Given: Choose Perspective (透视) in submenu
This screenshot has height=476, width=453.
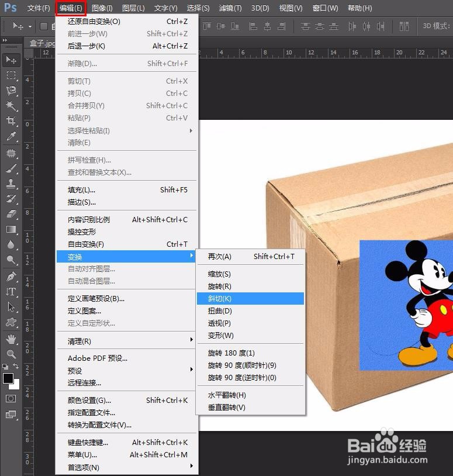Looking at the screenshot, I should (x=250, y=323).
